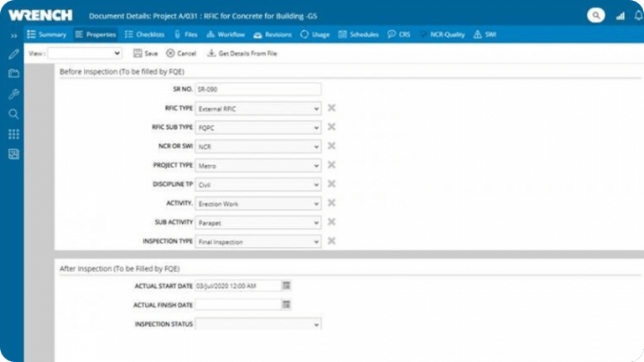The height and width of the screenshot is (362, 644).
Task: Clear the NCR OR SWI value with X
Action: [x=331, y=146]
